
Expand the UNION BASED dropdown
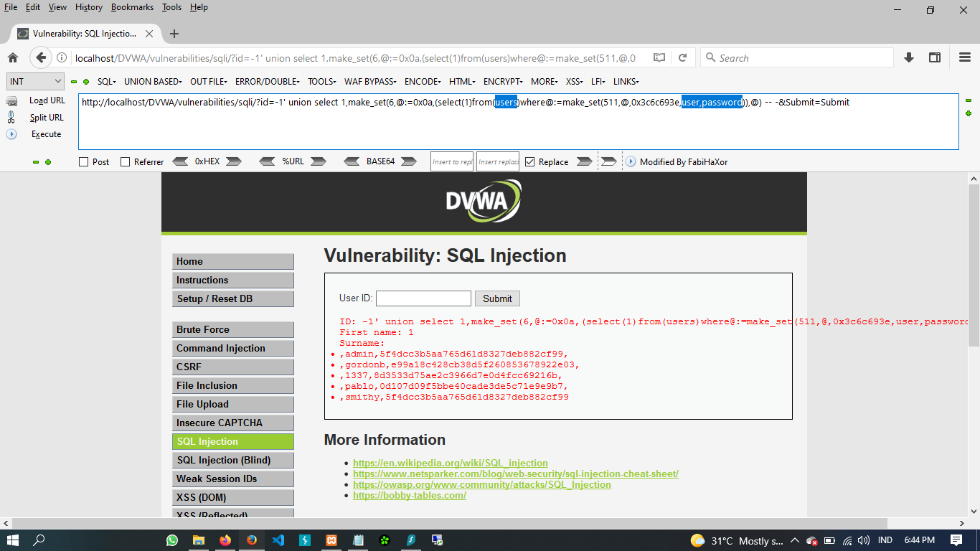153,82
